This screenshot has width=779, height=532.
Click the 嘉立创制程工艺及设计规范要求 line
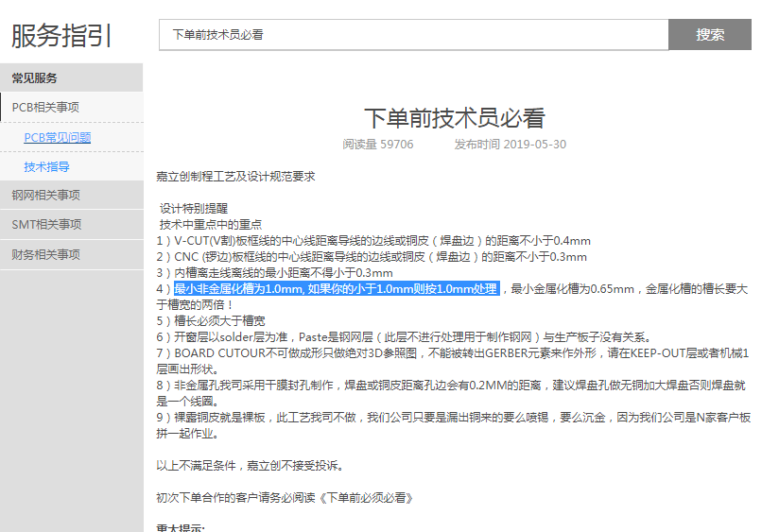coord(235,177)
